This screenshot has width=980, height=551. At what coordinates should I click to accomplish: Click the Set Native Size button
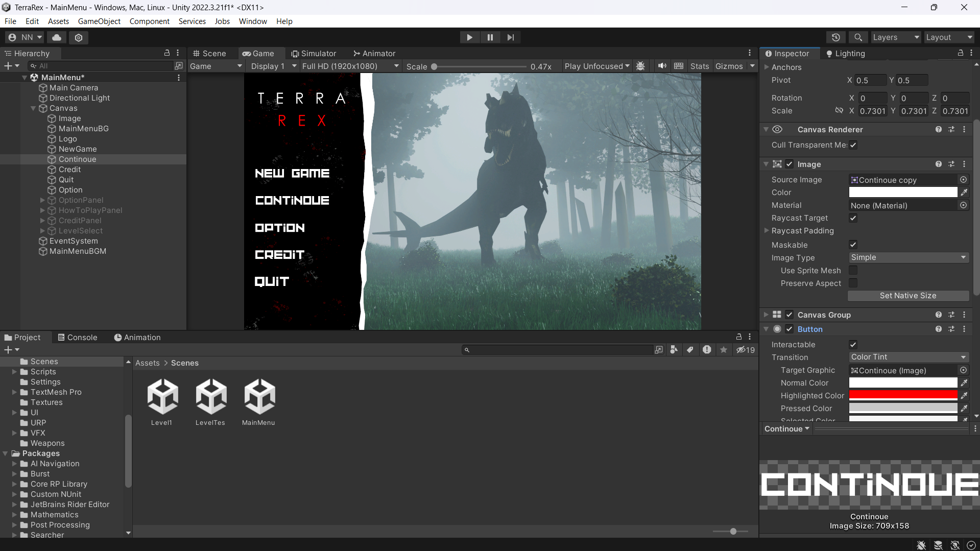point(909,296)
